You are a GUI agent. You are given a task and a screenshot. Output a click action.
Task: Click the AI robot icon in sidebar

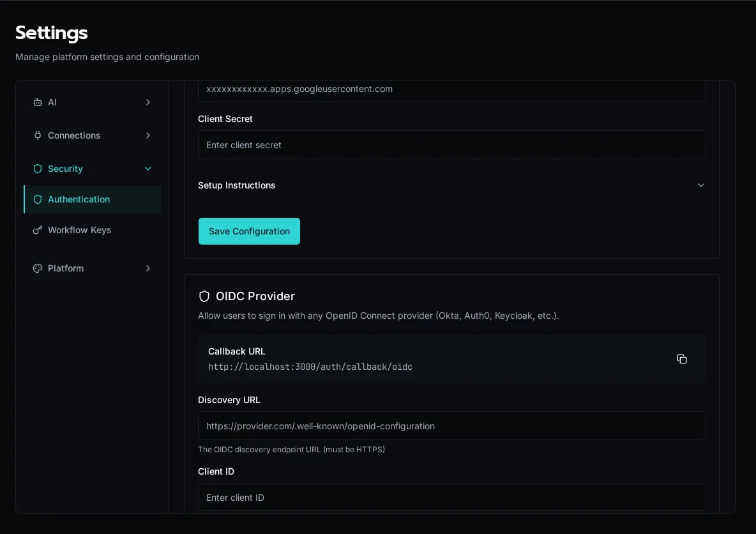tap(38, 102)
